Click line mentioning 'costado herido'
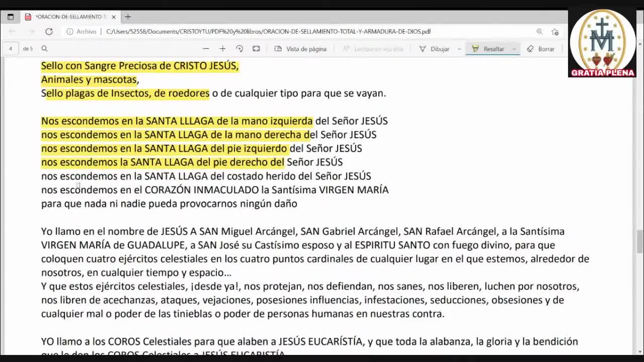Image resolution: width=644 pixels, height=362 pixels. pos(206,176)
